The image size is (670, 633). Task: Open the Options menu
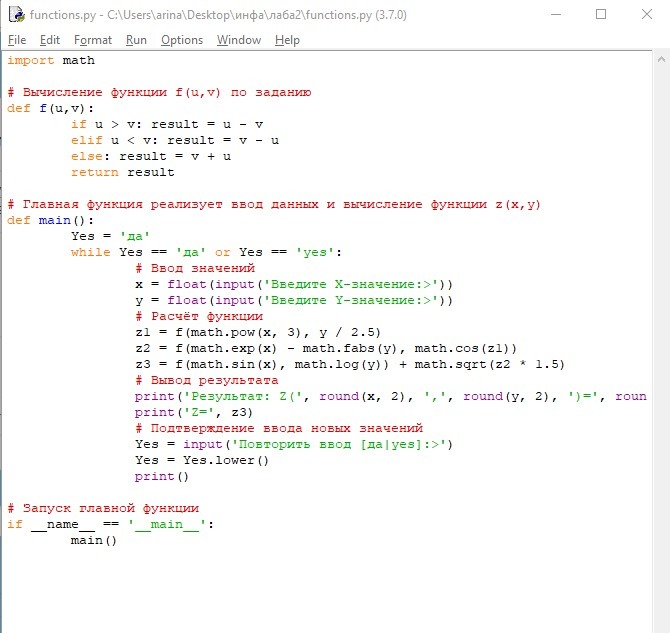coord(182,40)
